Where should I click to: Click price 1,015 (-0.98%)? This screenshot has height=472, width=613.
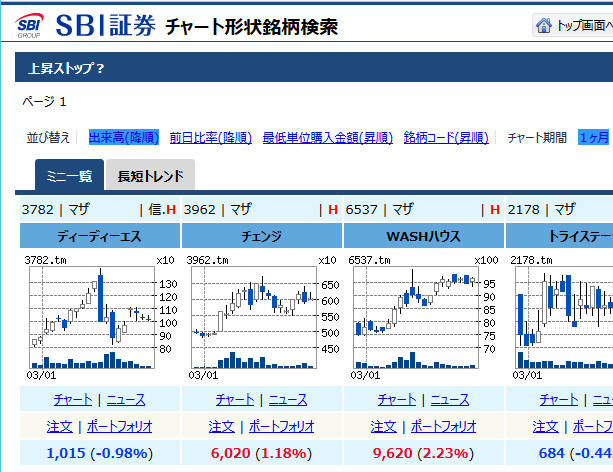(x=100, y=453)
